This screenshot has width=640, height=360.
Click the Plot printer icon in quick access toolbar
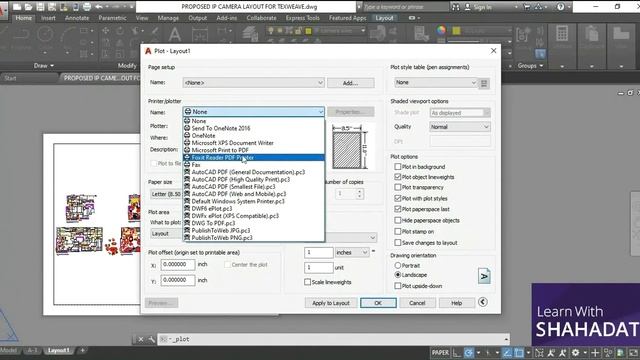[87, 7]
